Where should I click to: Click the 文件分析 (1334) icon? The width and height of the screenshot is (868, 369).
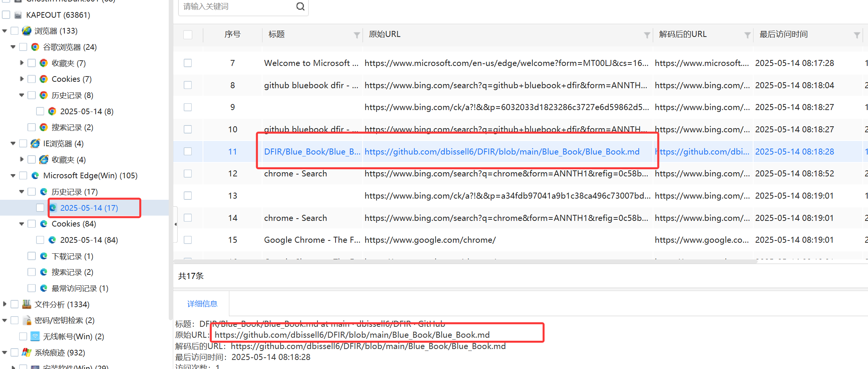(x=26, y=304)
